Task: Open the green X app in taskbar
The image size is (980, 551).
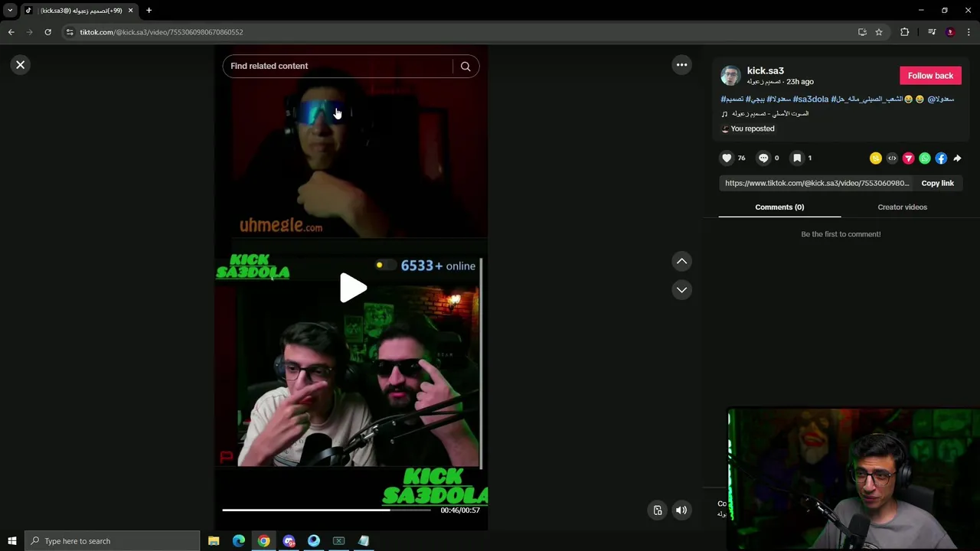Action: pyautogui.click(x=338, y=541)
